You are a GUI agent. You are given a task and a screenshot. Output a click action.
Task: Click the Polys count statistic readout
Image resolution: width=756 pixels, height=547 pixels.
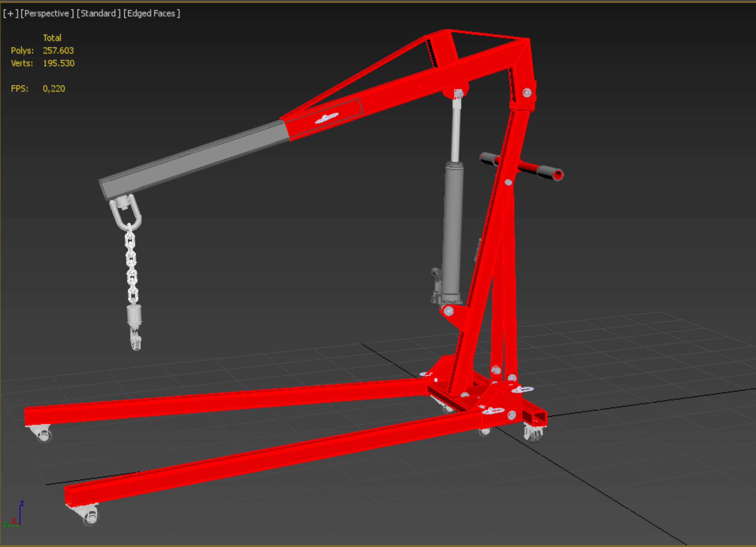click(x=58, y=50)
